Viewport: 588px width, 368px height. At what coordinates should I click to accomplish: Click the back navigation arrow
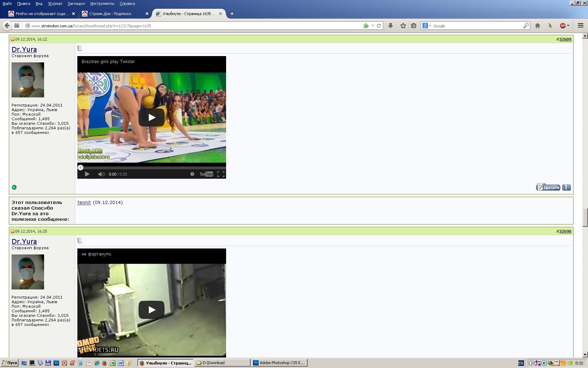coord(7,26)
